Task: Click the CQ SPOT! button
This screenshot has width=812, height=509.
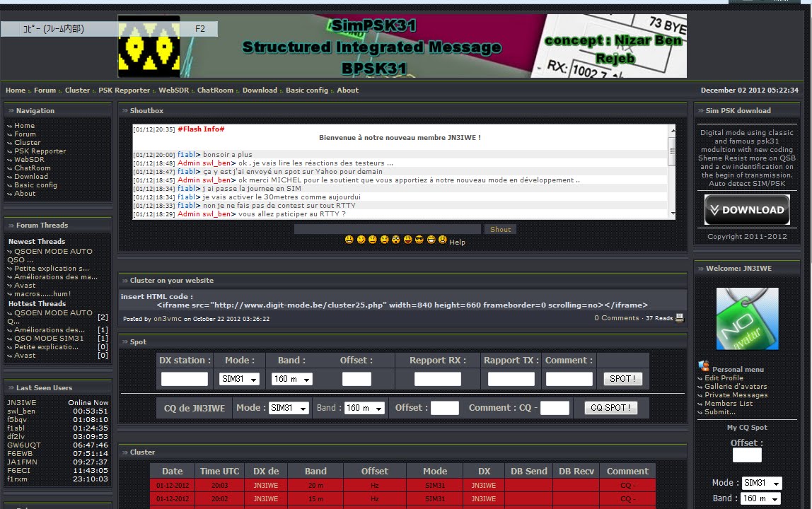Action: [610, 407]
